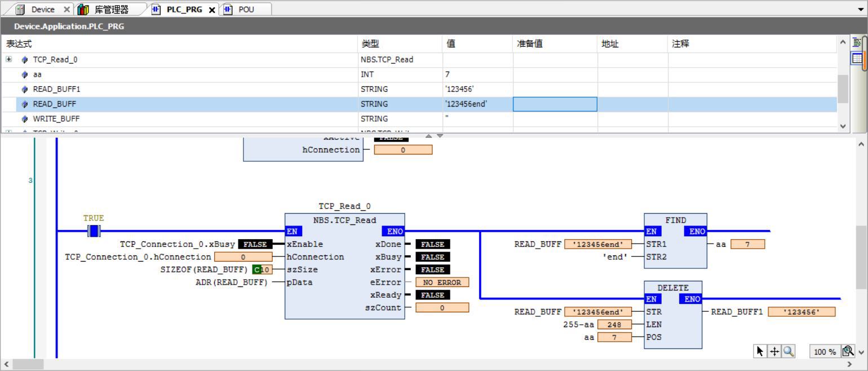The image size is (868, 371).
Task: Switch to the POU tab
Action: [246, 10]
